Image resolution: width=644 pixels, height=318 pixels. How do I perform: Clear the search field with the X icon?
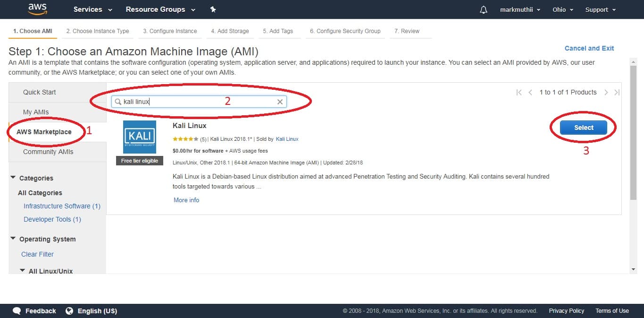click(x=280, y=102)
